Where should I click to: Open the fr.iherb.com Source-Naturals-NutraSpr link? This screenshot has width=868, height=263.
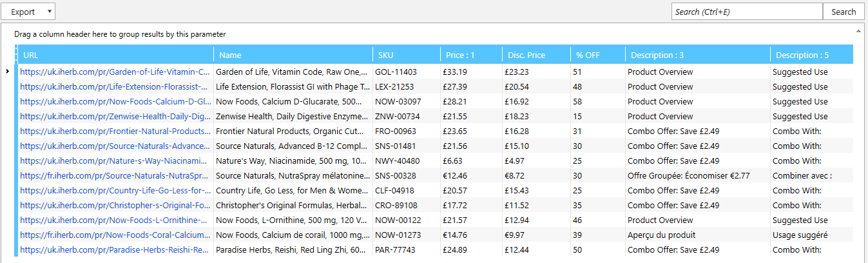click(115, 176)
